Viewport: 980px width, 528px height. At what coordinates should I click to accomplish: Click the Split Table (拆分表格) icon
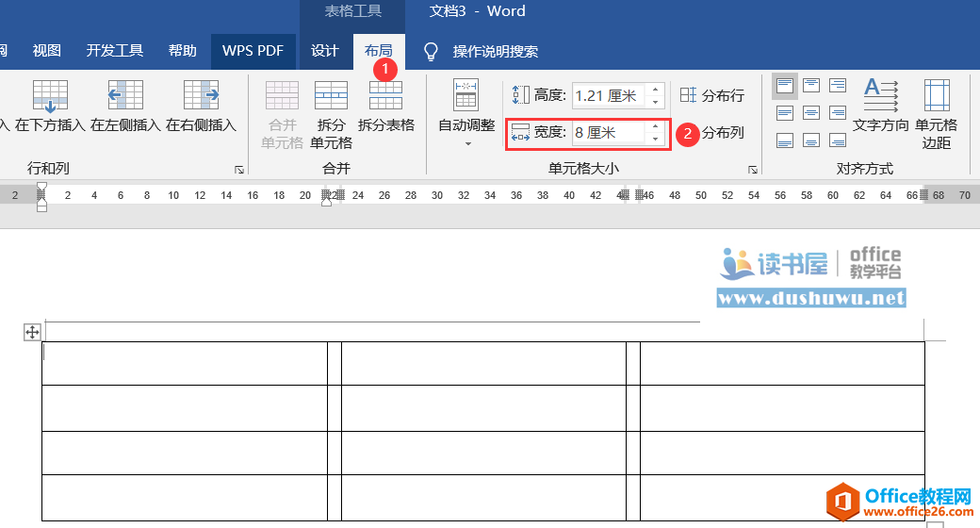385,96
